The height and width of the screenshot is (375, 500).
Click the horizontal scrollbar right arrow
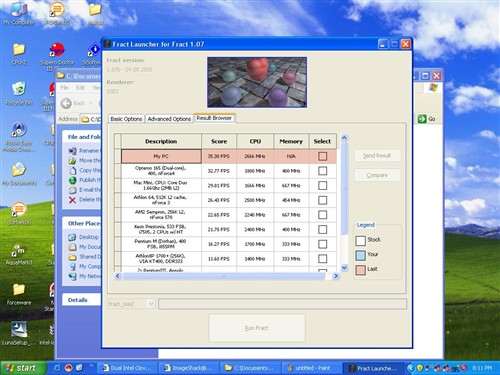pyautogui.click(x=336, y=276)
